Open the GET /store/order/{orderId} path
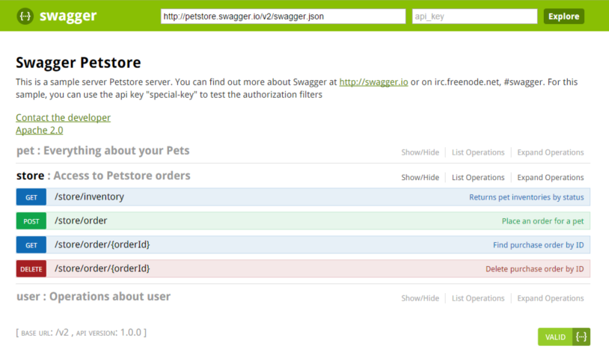609x364 pixels. pyautogui.click(x=102, y=244)
